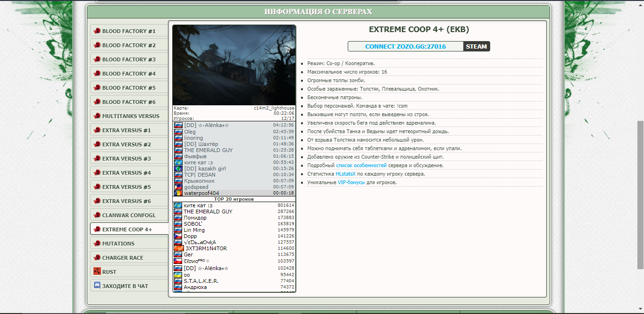Switch to the MUTATIONS server tab
This screenshot has height=314, width=644.
pos(118,244)
